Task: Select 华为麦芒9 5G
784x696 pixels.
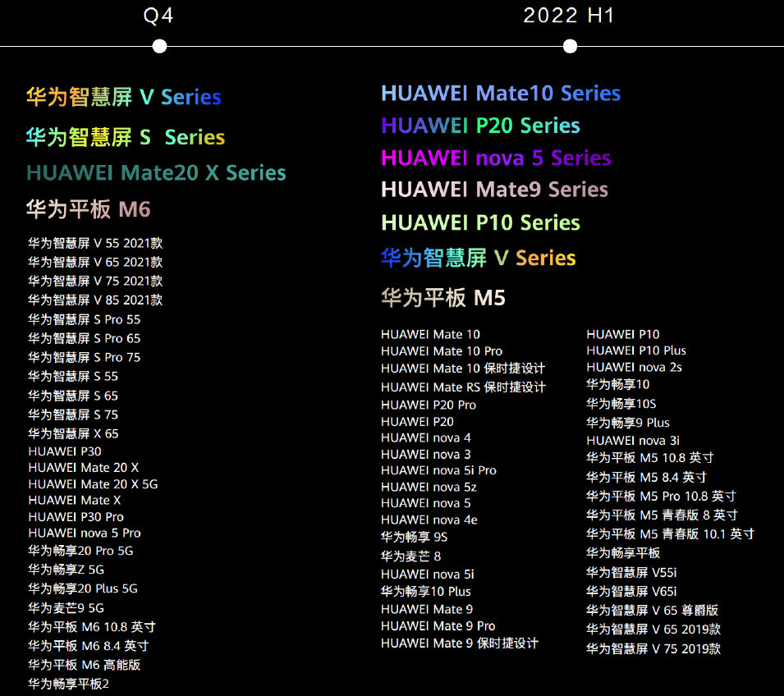Action: click(66, 608)
